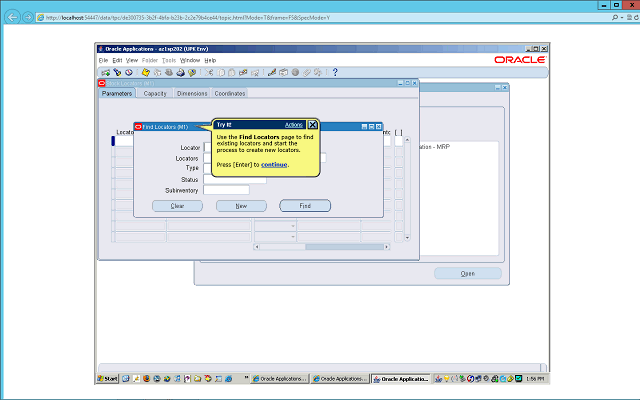Click the 1:56 PM system tray clock
Screen dimensions: 640x400
click(535, 379)
